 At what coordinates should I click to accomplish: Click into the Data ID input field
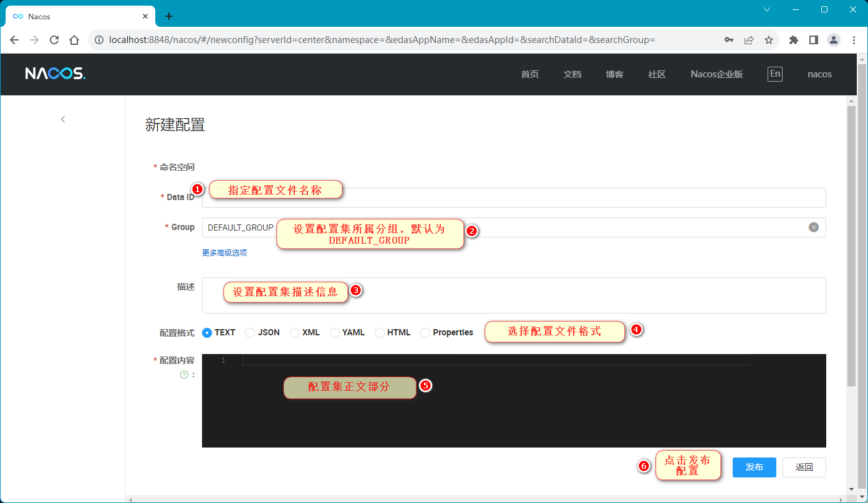pyautogui.click(x=514, y=198)
